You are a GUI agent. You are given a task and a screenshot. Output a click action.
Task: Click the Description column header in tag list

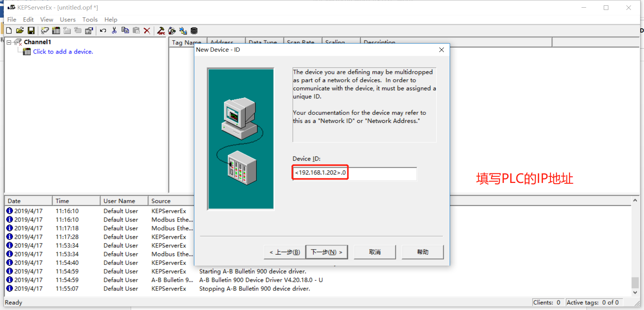pos(456,42)
